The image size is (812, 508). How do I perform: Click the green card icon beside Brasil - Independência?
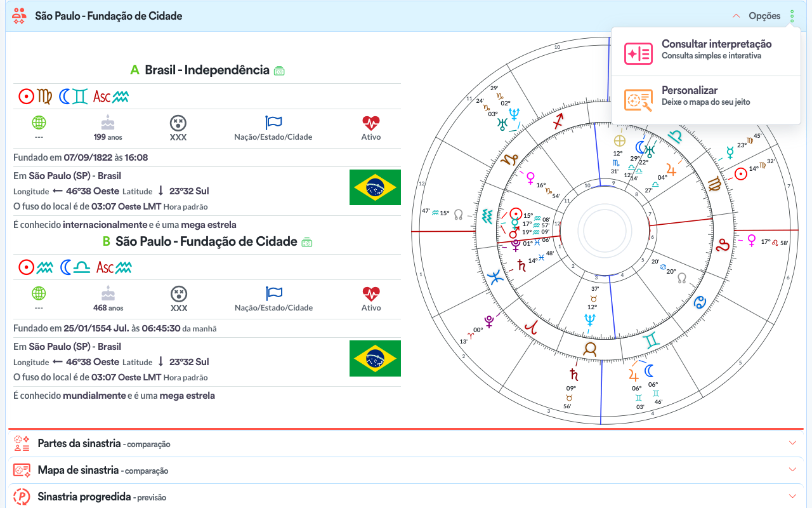click(279, 71)
